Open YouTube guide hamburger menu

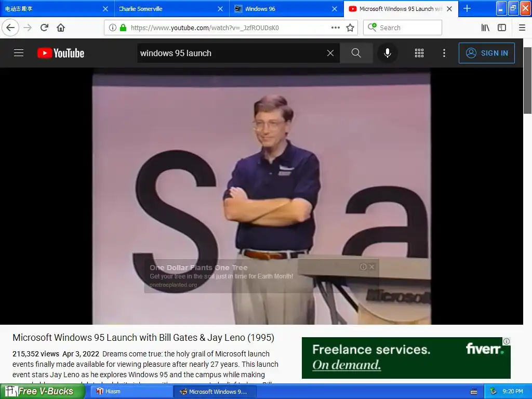tap(19, 53)
